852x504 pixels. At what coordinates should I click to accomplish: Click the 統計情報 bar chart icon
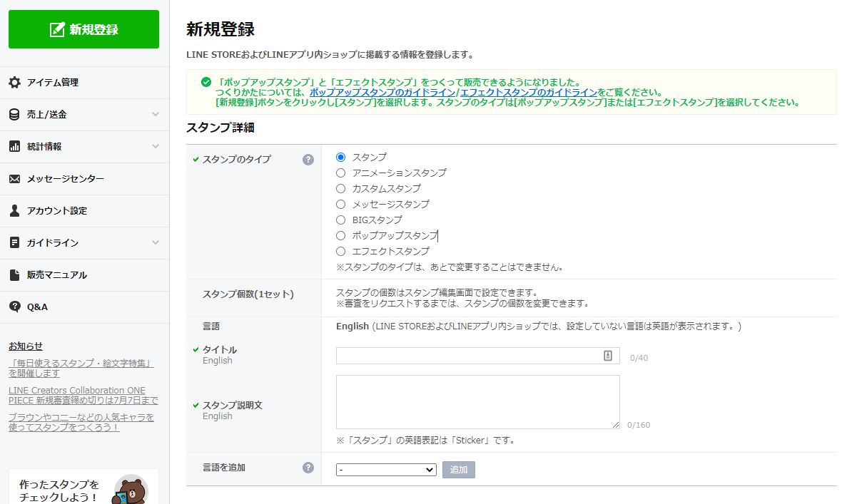point(15,147)
